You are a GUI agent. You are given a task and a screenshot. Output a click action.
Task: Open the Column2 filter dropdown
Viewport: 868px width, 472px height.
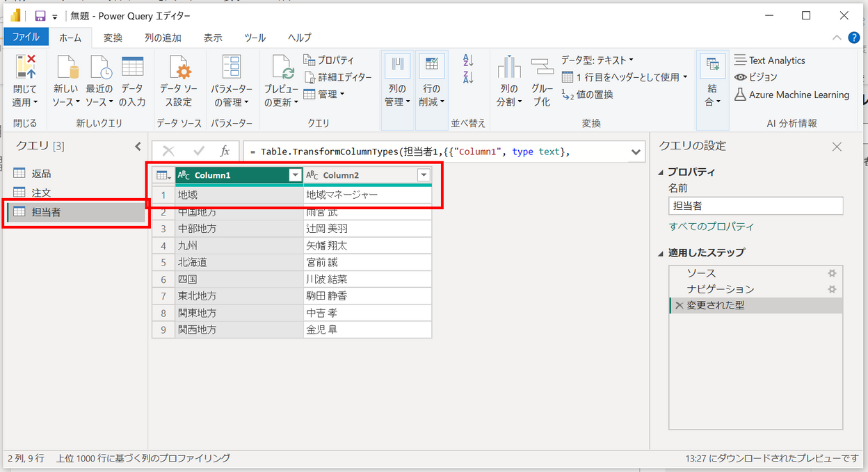tap(424, 175)
